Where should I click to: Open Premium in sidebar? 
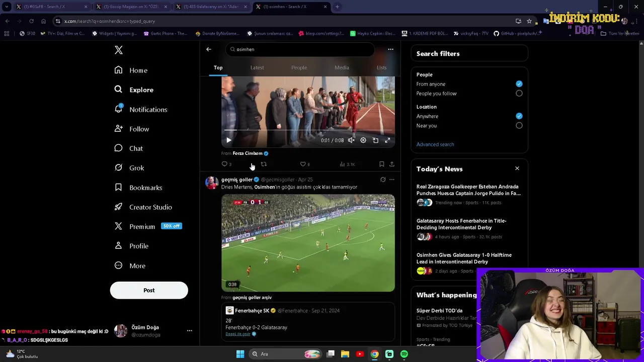(x=147, y=226)
